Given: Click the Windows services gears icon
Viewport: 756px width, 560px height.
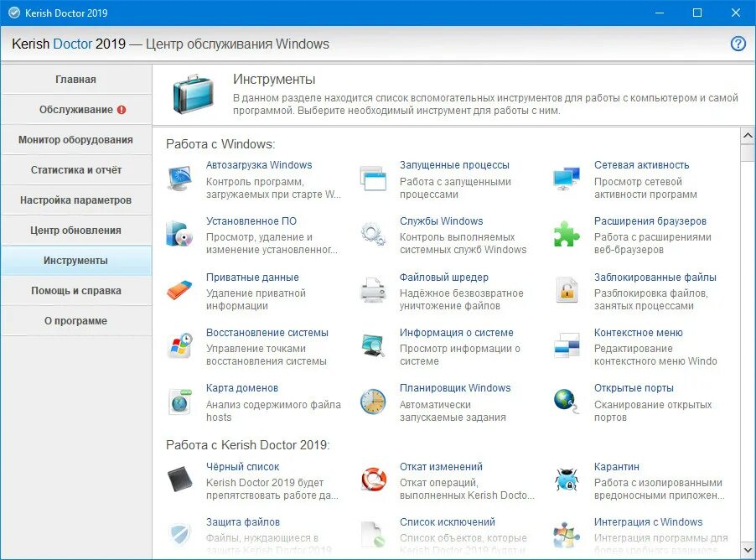Looking at the screenshot, I should 373,235.
